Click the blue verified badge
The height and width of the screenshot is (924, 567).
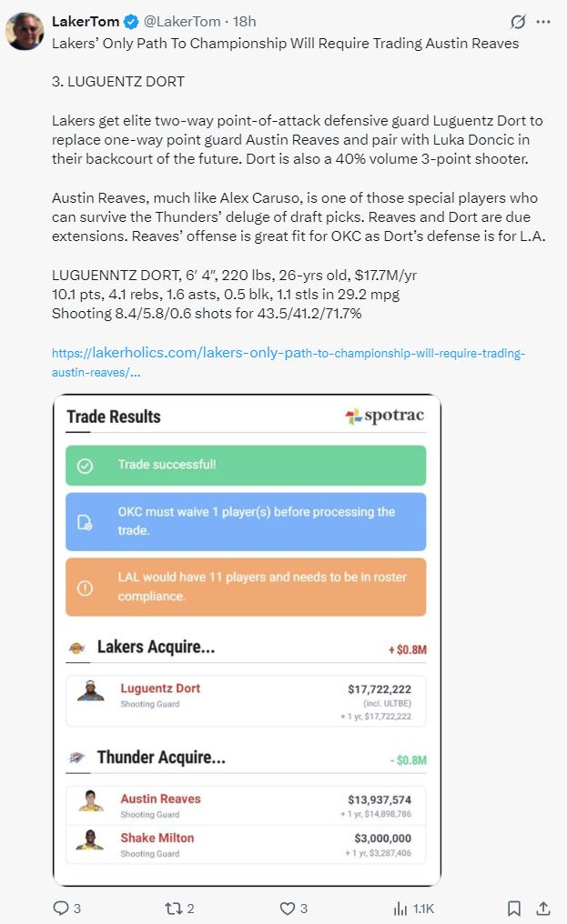[x=129, y=21]
